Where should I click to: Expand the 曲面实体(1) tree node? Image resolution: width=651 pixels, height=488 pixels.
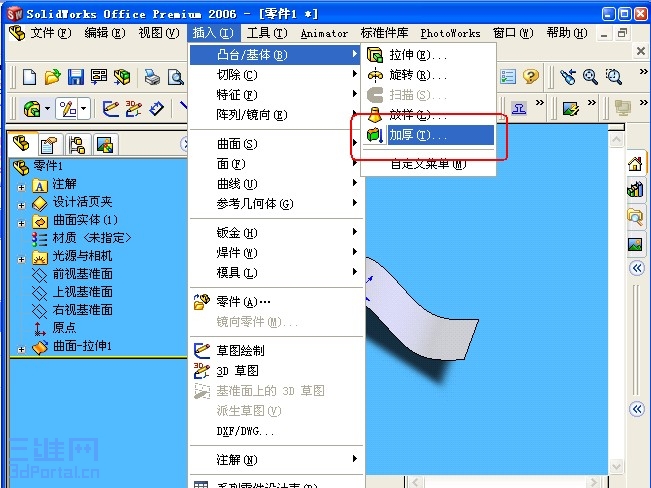tap(21, 223)
